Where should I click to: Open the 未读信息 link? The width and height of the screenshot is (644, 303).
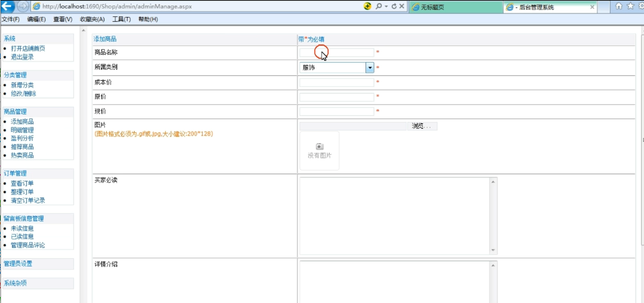pyautogui.click(x=22, y=228)
